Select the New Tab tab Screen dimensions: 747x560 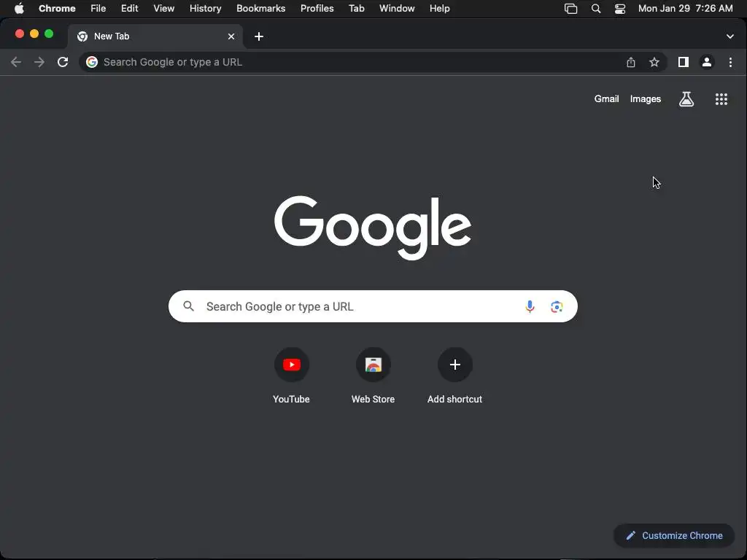point(156,36)
